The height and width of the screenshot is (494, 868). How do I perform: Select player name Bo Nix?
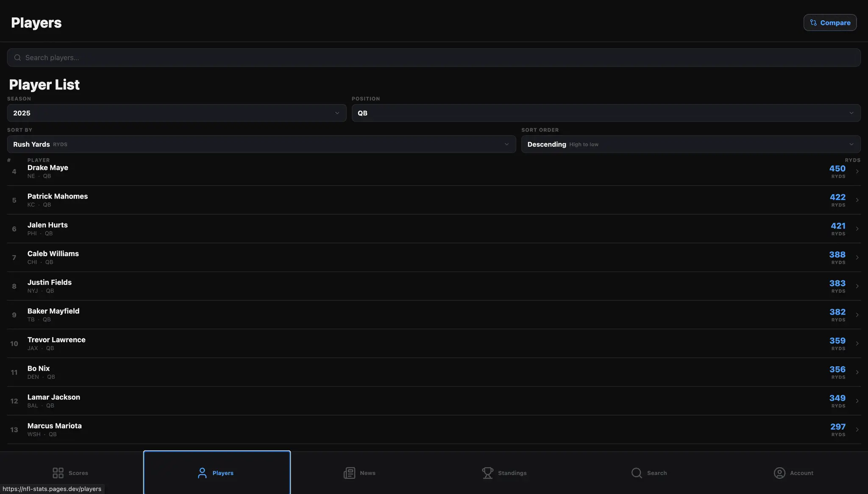pos(39,368)
